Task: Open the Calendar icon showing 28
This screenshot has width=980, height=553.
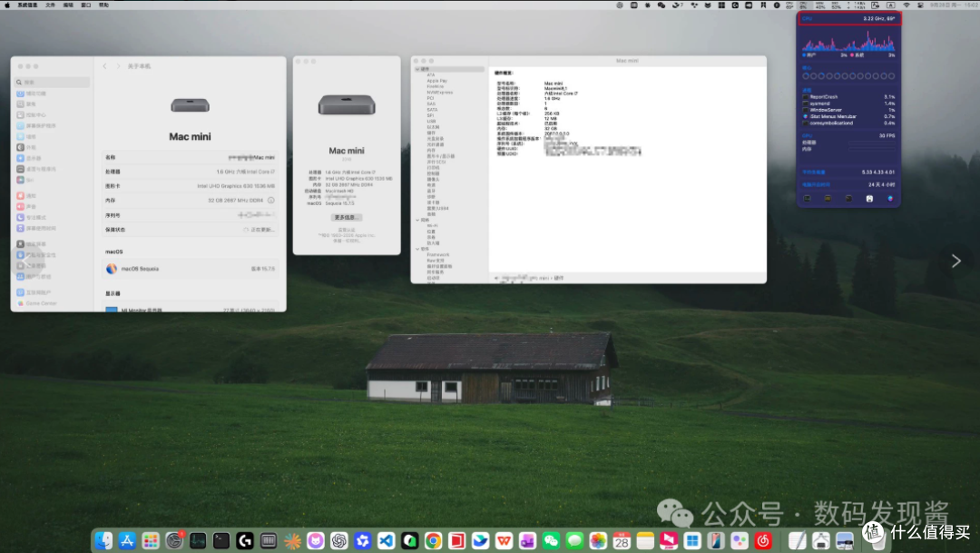Action: [622, 540]
